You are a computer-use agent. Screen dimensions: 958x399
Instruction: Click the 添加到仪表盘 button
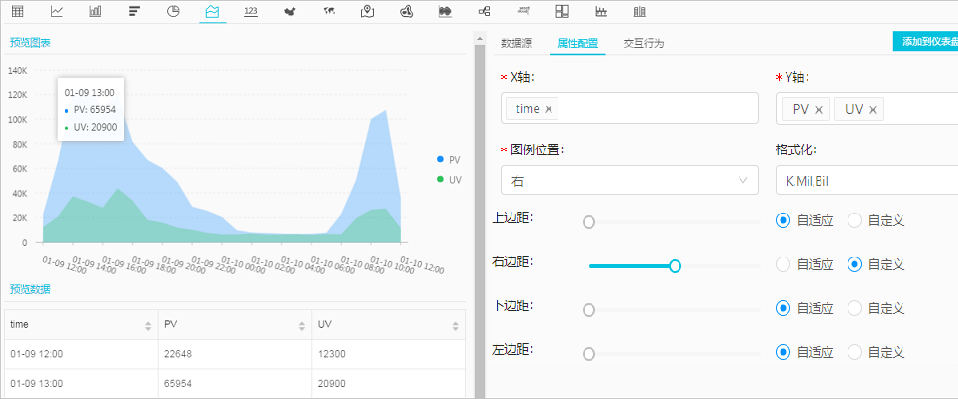tap(925, 41)
